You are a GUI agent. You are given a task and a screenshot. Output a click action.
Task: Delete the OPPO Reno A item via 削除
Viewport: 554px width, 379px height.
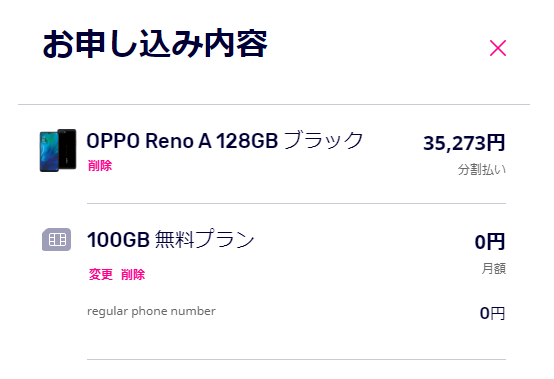point(100,165)
